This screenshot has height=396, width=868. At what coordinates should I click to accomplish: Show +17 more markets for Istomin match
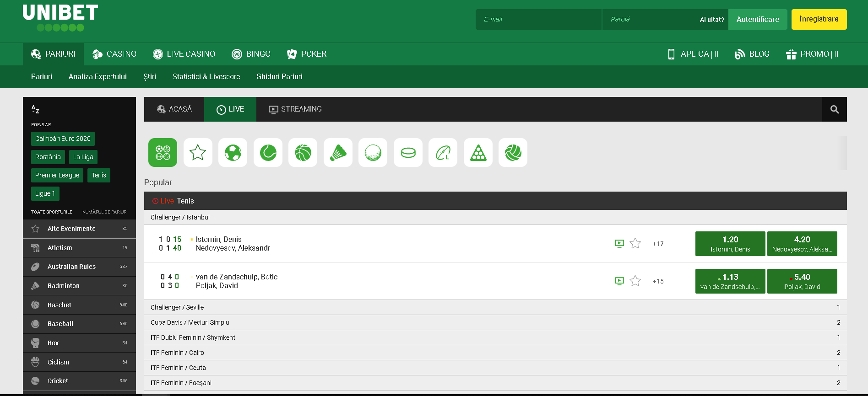point(658,244)
